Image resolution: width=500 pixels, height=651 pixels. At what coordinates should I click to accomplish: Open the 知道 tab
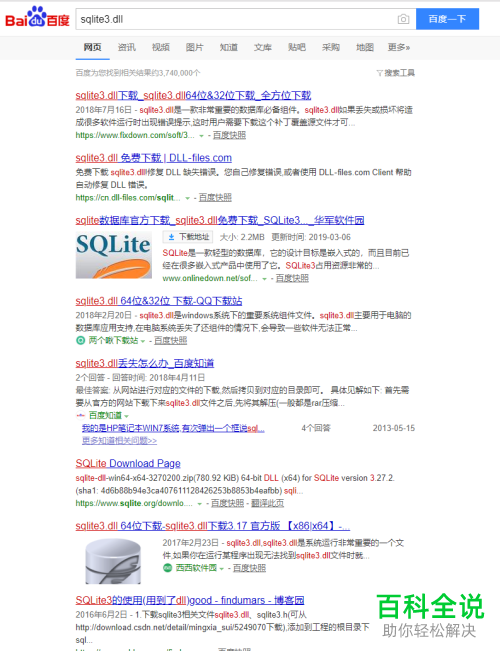[228, 47]
